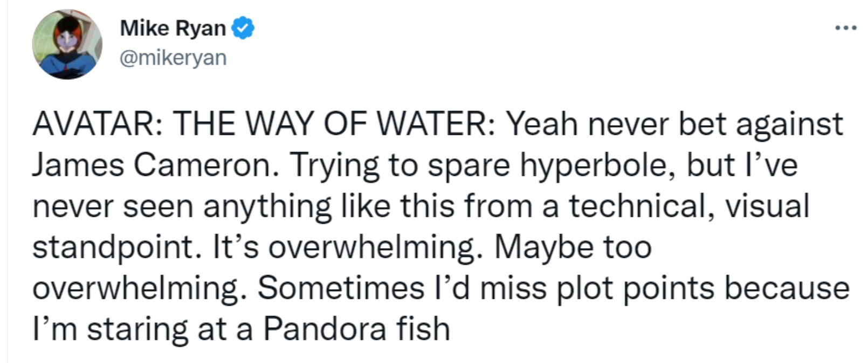Click the blue verified checkmark badge

pyautogui.click(x=243, y=28)
